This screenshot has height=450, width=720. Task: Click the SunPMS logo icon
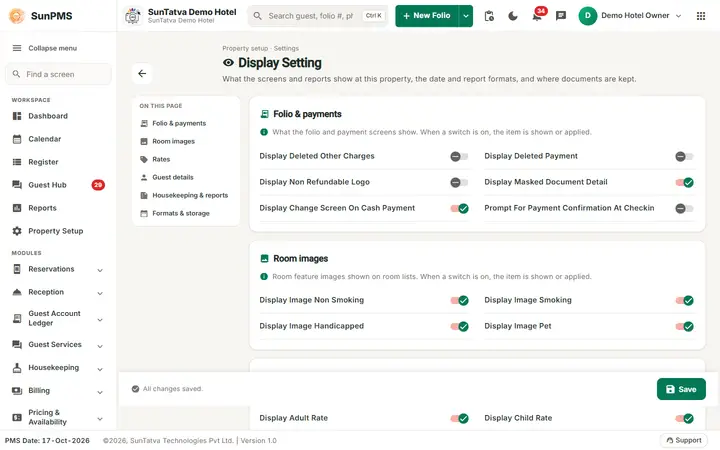pyautogui.click(x=17, y=16)
